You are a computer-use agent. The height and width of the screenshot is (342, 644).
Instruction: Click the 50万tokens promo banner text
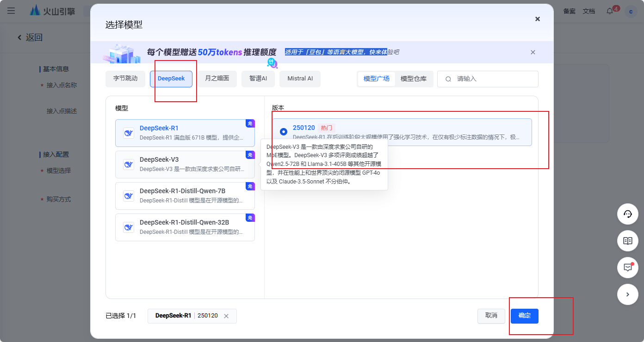point(211,52)
